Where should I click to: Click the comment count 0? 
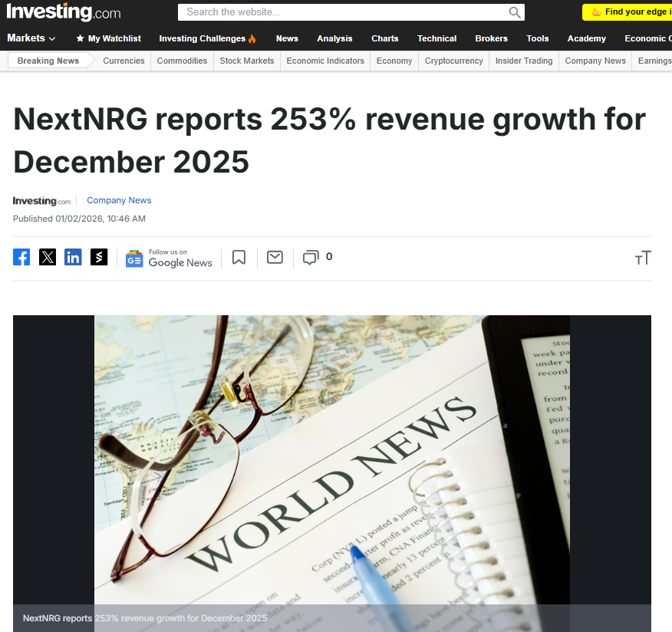click(x=329, y=257)
